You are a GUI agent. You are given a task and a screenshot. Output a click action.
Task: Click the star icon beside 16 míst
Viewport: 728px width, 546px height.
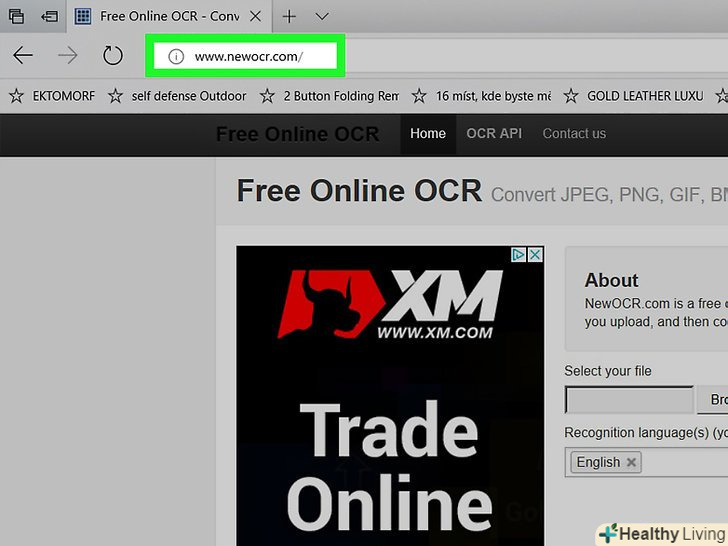[419, 96]
